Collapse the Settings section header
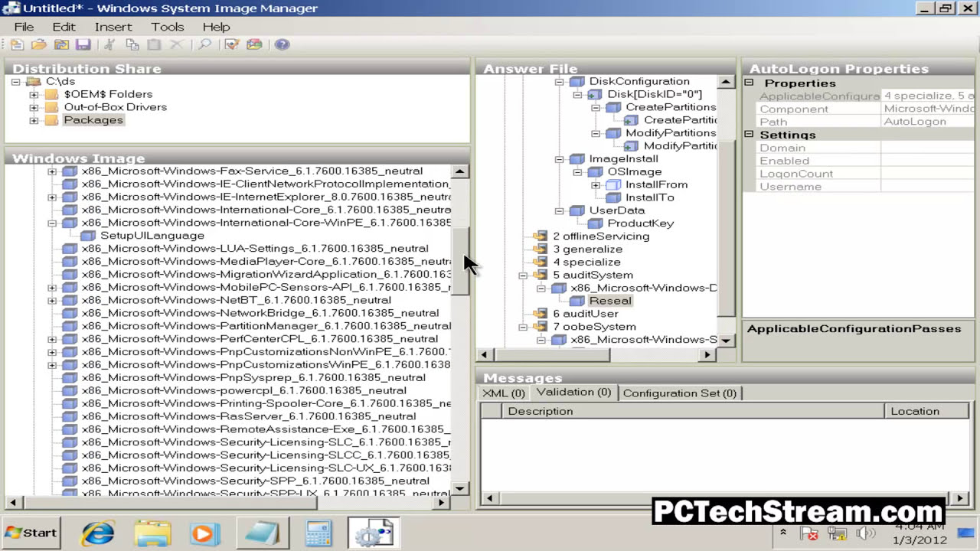The width and height of the screenshot is (980, 551). click(x=750, y=135)
